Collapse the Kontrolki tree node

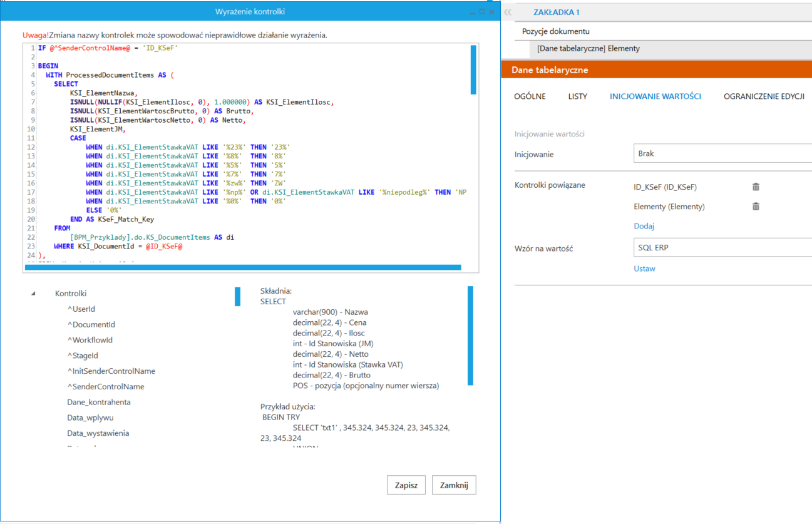(34, 294)
